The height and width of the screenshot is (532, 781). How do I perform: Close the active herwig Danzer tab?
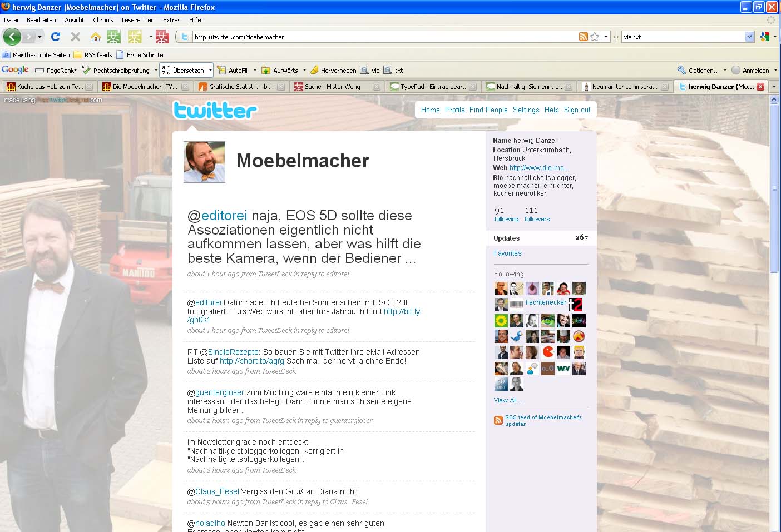tap(760, 87)
